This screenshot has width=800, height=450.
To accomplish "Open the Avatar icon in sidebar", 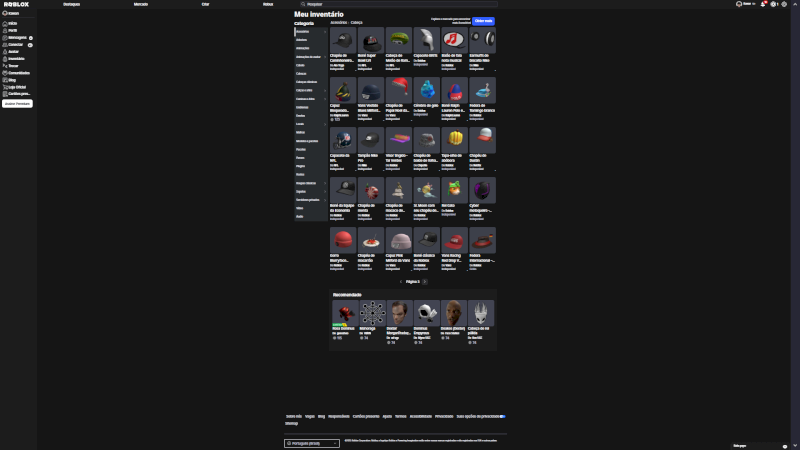I will click(x=5, y=52).
